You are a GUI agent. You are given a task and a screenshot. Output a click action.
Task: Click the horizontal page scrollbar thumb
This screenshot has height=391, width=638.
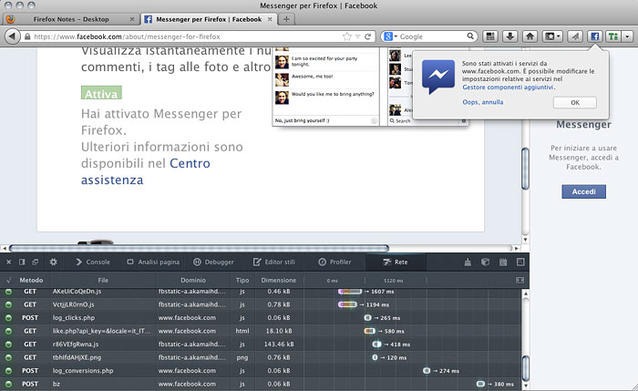199,248
